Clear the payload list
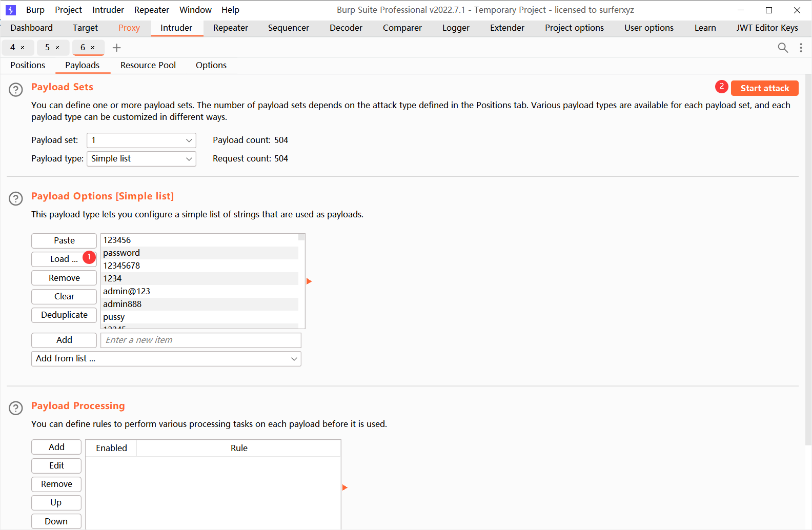This screenshot has height=530, width=812. point(64,296)
